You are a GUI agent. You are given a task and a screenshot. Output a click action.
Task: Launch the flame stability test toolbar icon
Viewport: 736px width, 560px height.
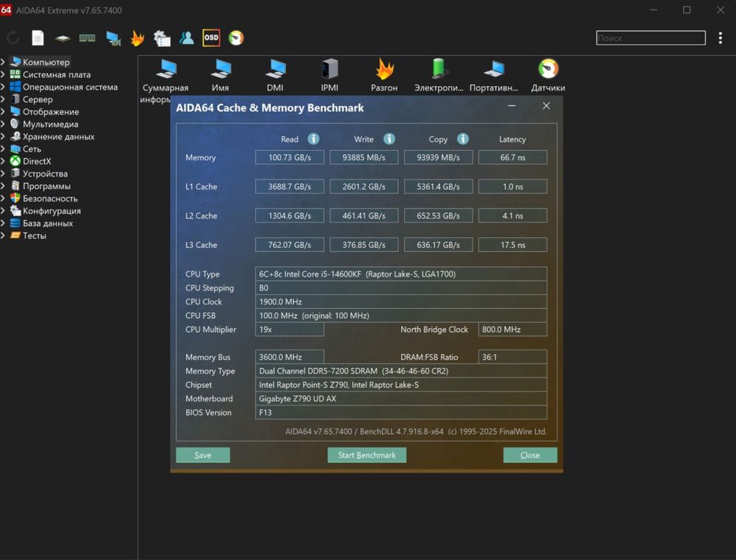coord(138,38)
